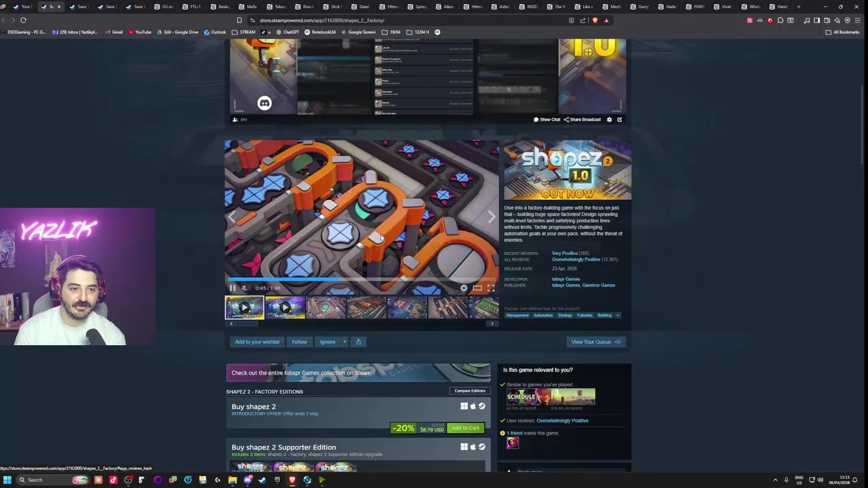Select the Launch Trailer thumbnail
This screenshot has height=488, width=868.
[244, 307]
